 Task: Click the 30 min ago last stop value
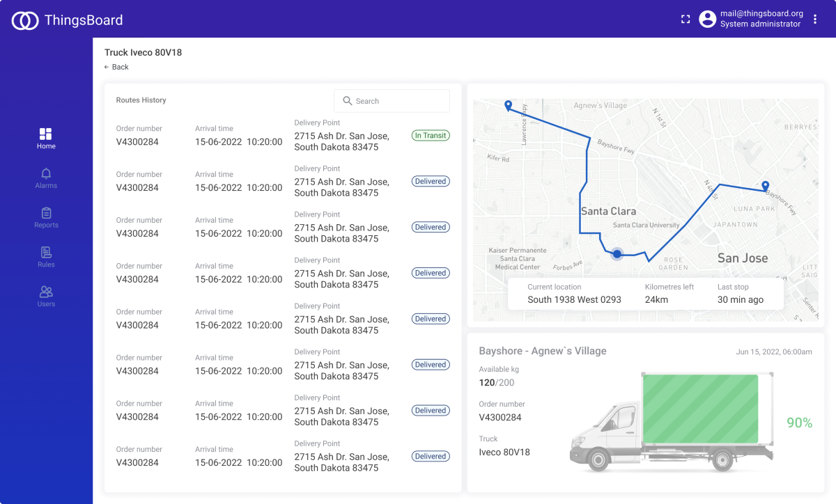[x=741, y=300]
